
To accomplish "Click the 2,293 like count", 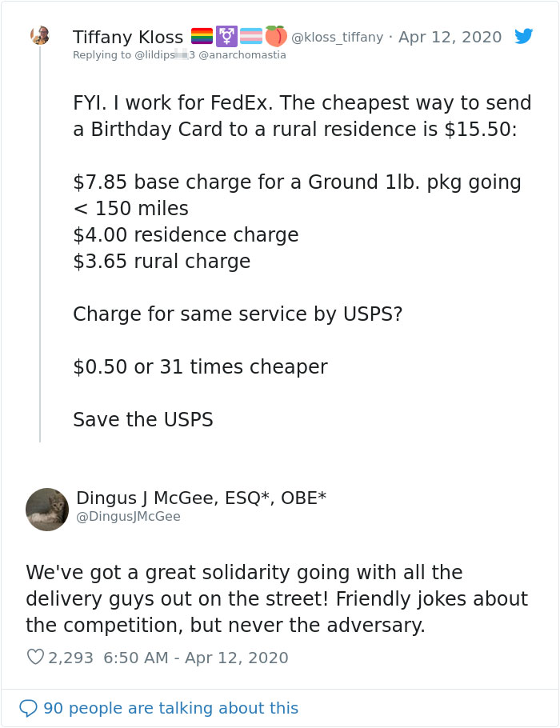I will pos(71,657).
